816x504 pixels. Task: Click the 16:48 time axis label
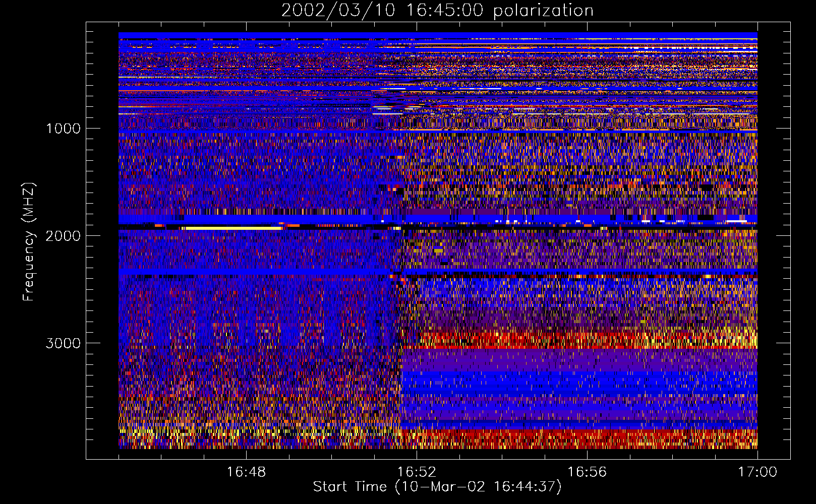(x=246, y=472)
